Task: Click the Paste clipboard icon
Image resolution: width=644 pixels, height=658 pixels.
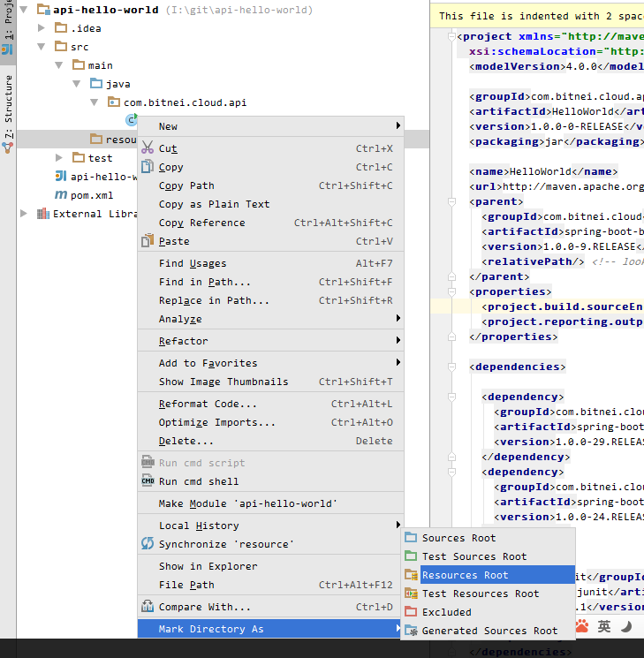Action: [148, 241]
